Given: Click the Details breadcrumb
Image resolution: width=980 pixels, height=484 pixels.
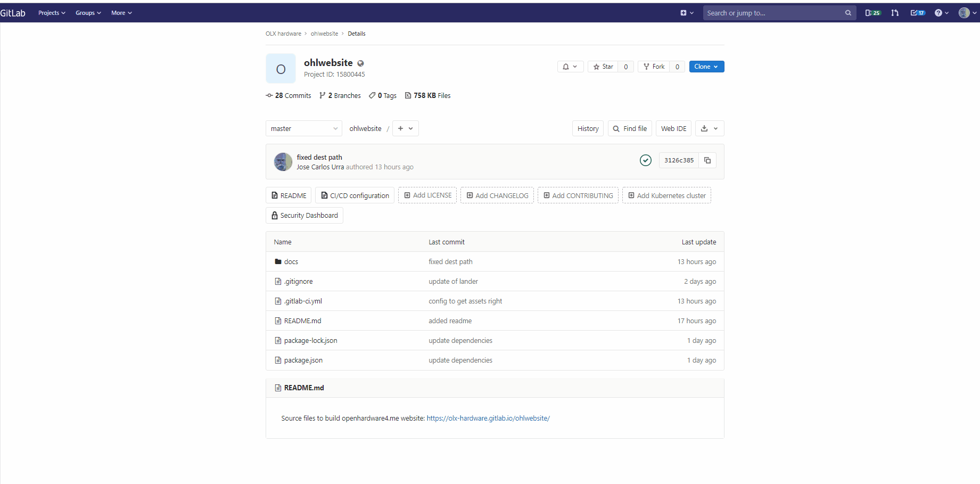Looking at the screenshot, I should (x=356, y=34).
